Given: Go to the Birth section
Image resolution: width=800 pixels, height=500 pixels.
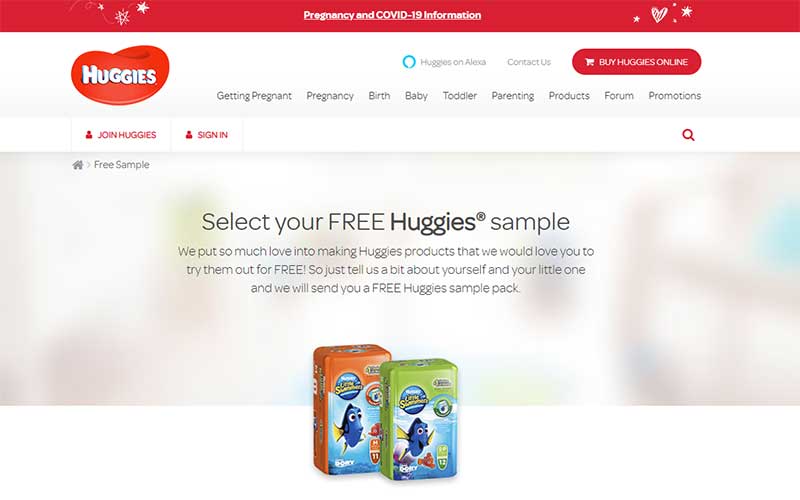Looking at the screenshot, I should pyautogui.click(x=379, y=96).
